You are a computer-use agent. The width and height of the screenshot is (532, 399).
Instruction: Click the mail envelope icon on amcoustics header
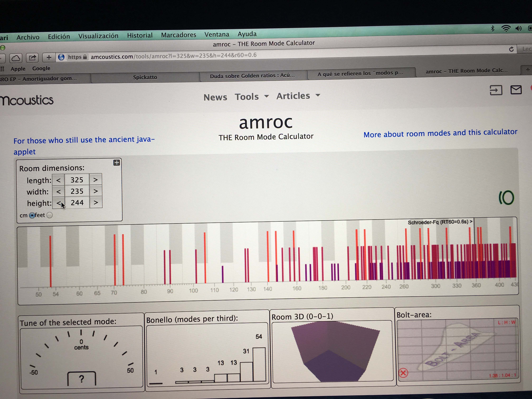click(x=516, y=90)
